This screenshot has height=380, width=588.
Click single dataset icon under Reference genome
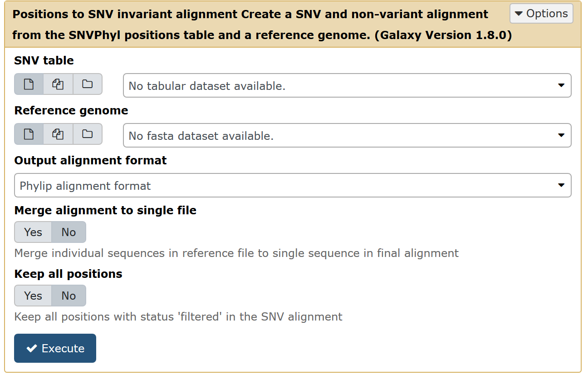coord(29,134)
